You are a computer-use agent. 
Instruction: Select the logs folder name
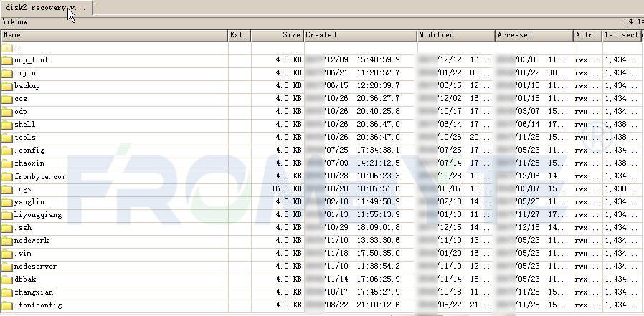pos(22,189)
